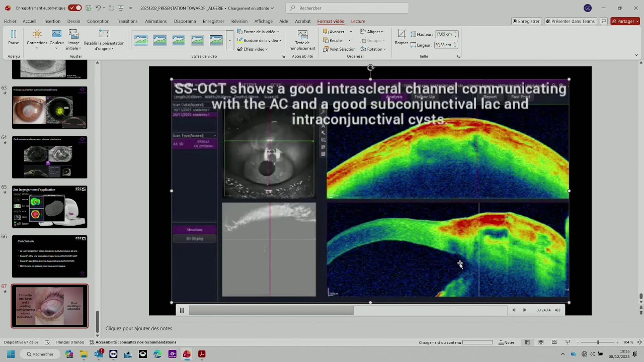Open the Rotation dropdown
Image resolution: width=644 pixels, height=362 pixels.
pos(373,49)
